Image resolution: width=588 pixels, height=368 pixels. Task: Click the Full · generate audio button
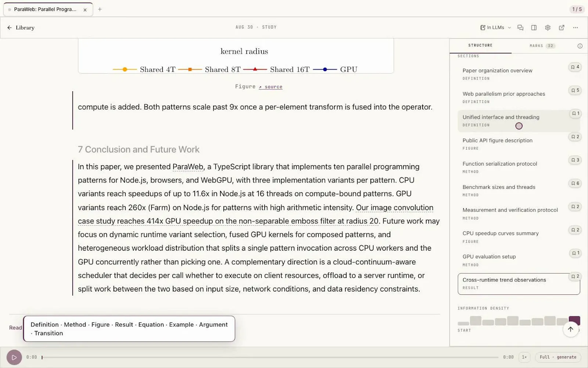point(558,357)
